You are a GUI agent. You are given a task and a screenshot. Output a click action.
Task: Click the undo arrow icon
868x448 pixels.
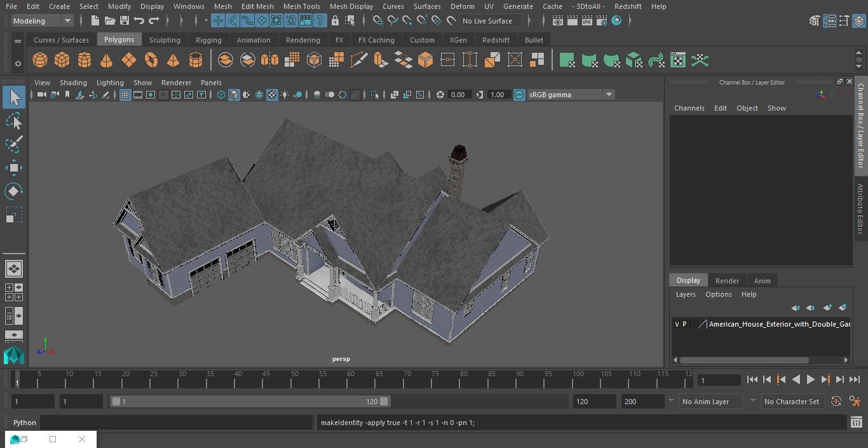(x=139, y=21)
